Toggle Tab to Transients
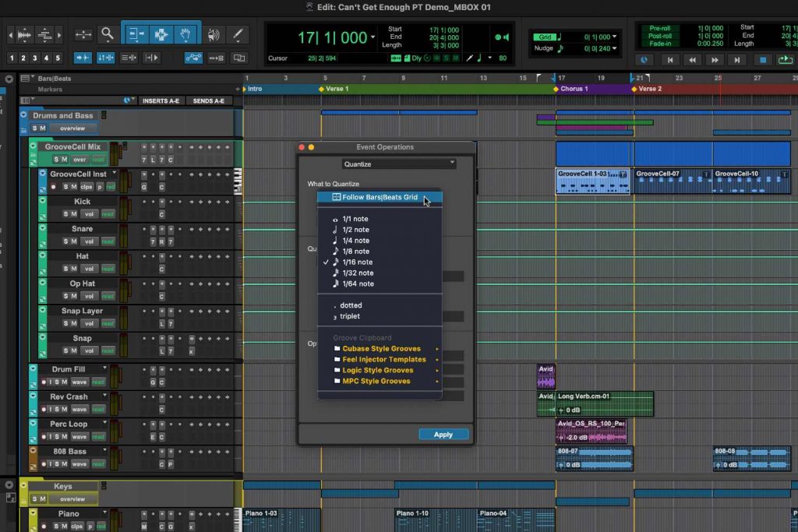798x532 pixels. [83, 58]
